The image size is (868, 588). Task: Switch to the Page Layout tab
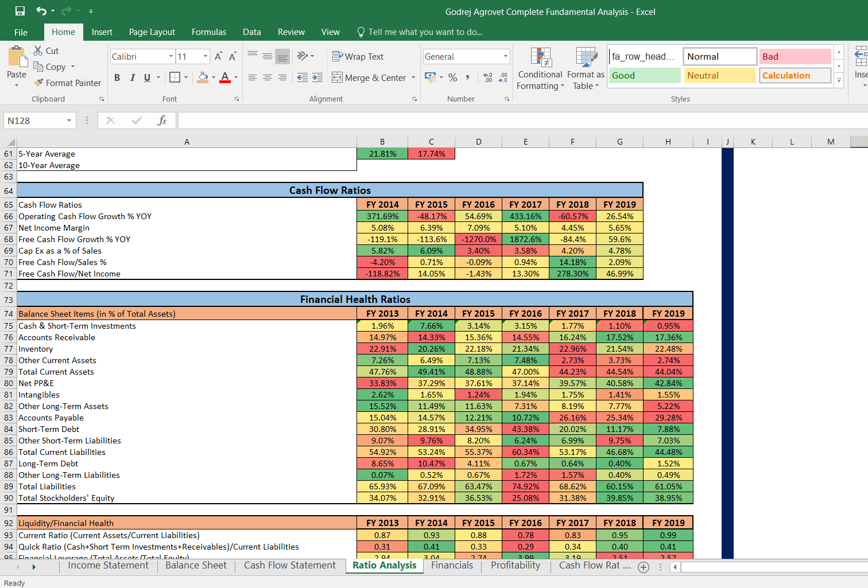(152, 32)
